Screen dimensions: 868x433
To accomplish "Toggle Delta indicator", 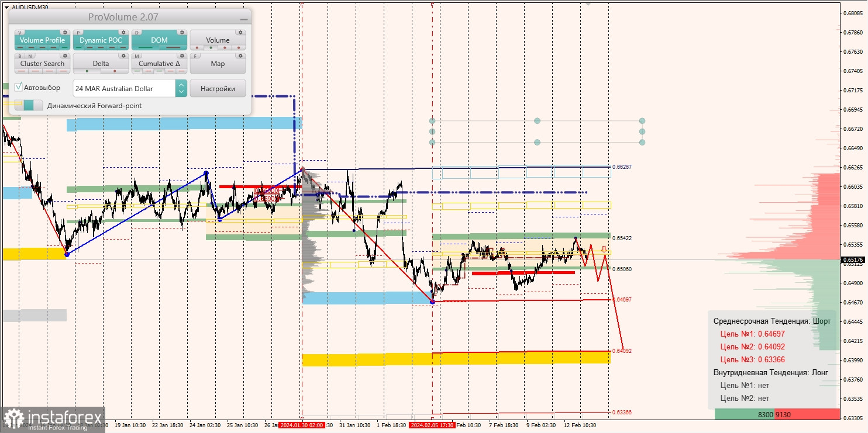I will coord(101,64).
